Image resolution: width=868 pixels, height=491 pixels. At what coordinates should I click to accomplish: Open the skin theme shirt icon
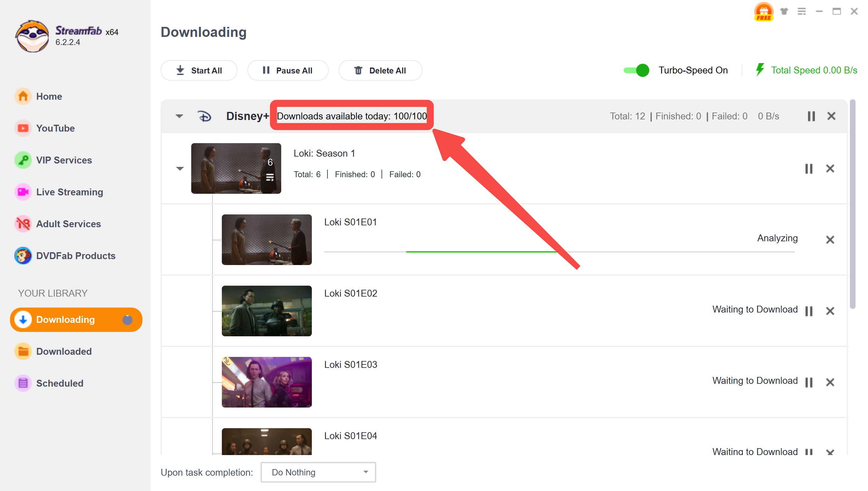(x=784, y=11)
